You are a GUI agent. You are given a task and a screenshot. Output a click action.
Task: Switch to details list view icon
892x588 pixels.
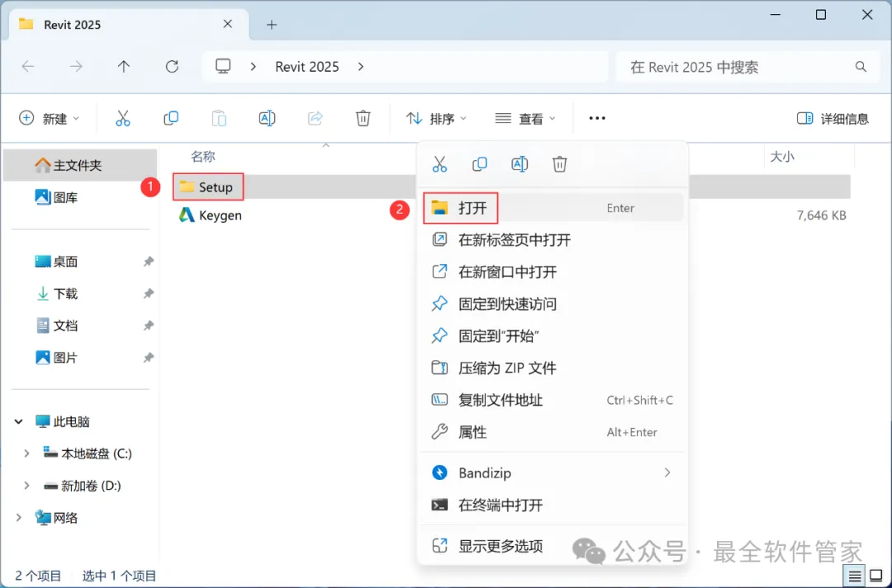(x=855, y=576)
